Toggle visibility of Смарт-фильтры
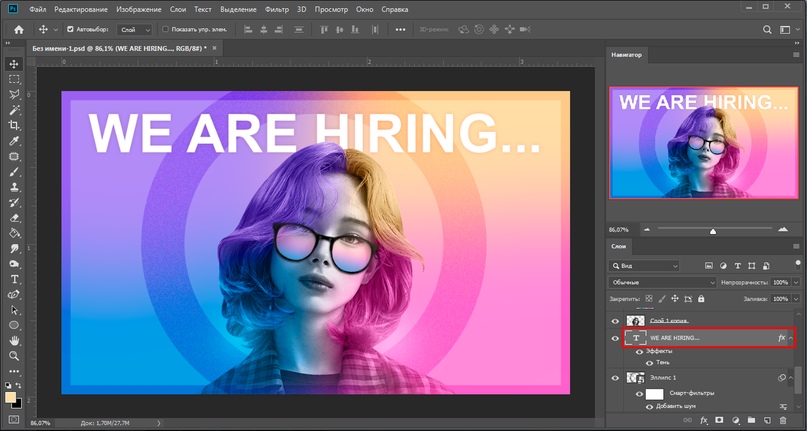Viewport: 807px width, 431px height. coord(640,394)
